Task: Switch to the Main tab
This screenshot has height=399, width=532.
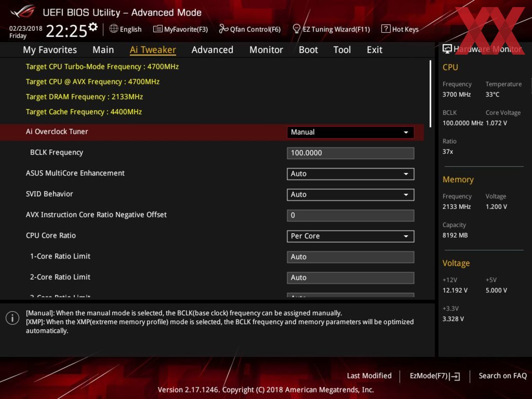Action: click(x=103, y=50)
